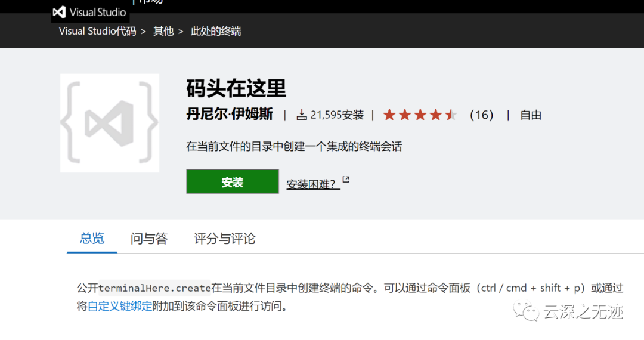Click the description 在当前文件的目录中创建一个集成的终端会话
The image size is (644, 340).
294,147
